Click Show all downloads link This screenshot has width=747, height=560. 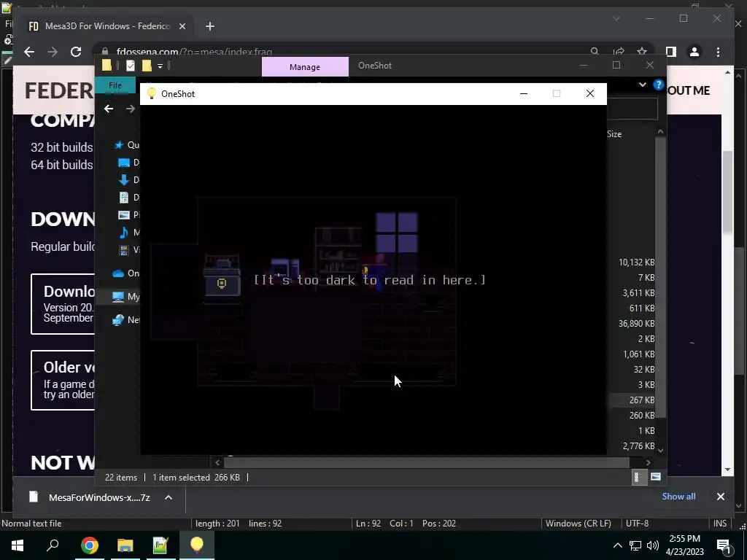point(678,497)
